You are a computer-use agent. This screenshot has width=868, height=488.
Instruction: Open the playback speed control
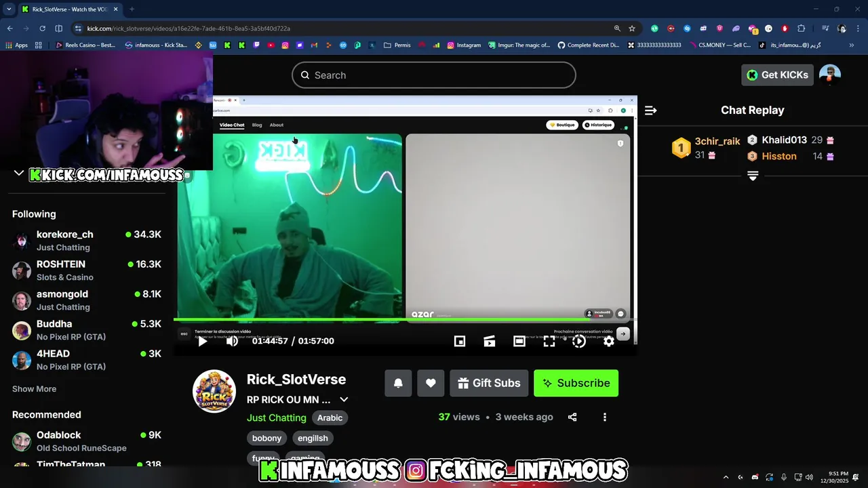[x=578, y=341]
